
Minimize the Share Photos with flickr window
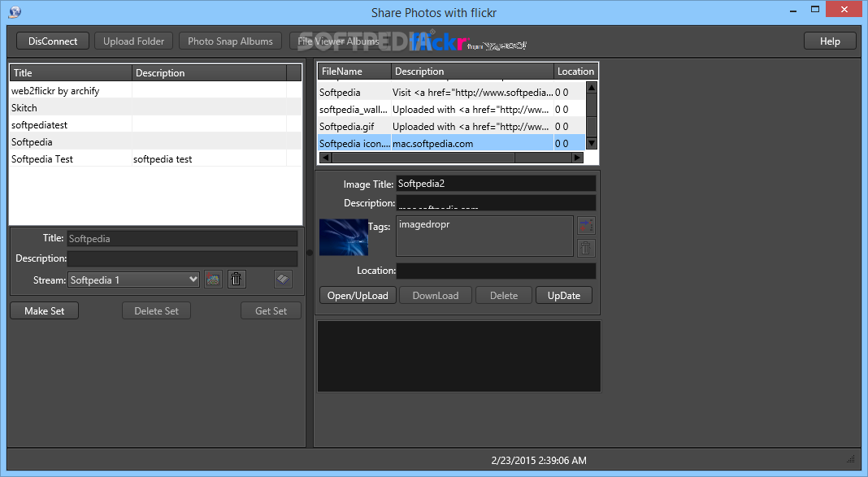(792, 10)
